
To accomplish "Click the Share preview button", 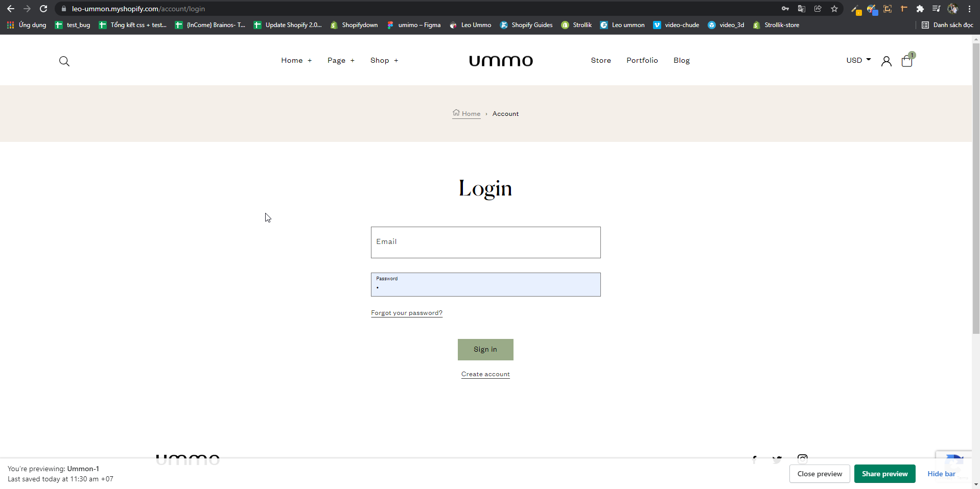I will (x=885, y=474).
